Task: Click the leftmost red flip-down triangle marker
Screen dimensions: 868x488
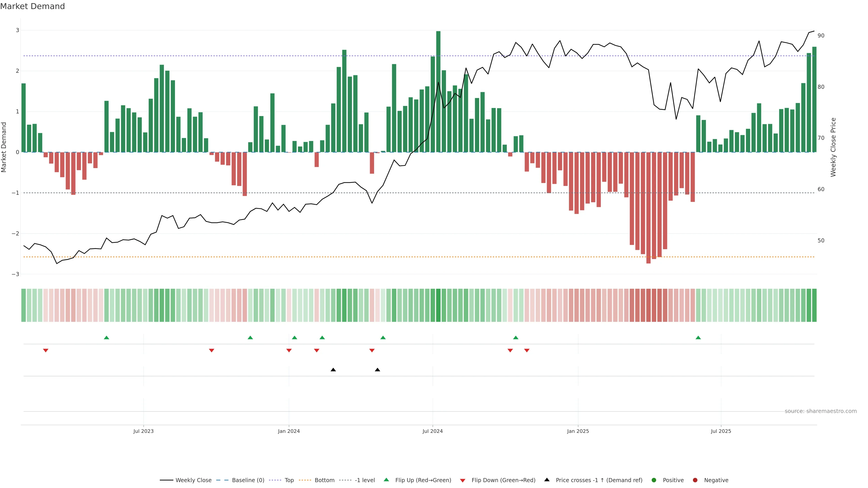Action: coord(46,351)
